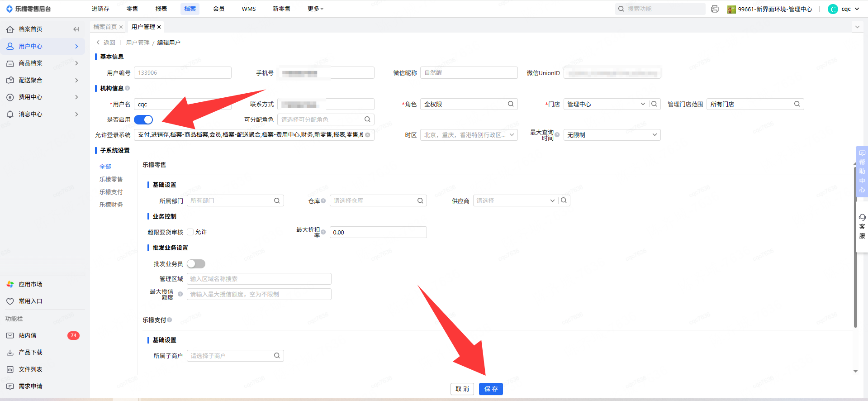Screen dimensions: 868x401
Task: Open the 最大查询时间 无限制 dropdown
Action: [x=612, y=135]
